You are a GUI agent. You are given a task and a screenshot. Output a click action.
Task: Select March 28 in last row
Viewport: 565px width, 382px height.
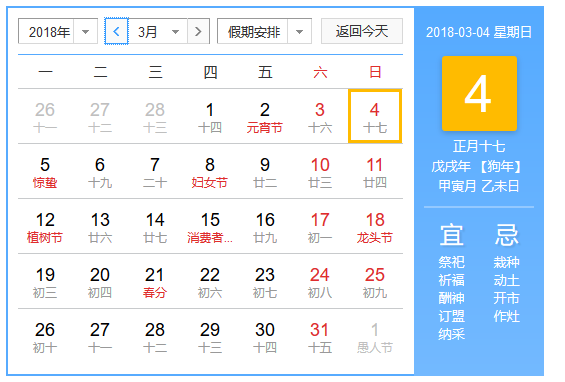pos(155,337)
